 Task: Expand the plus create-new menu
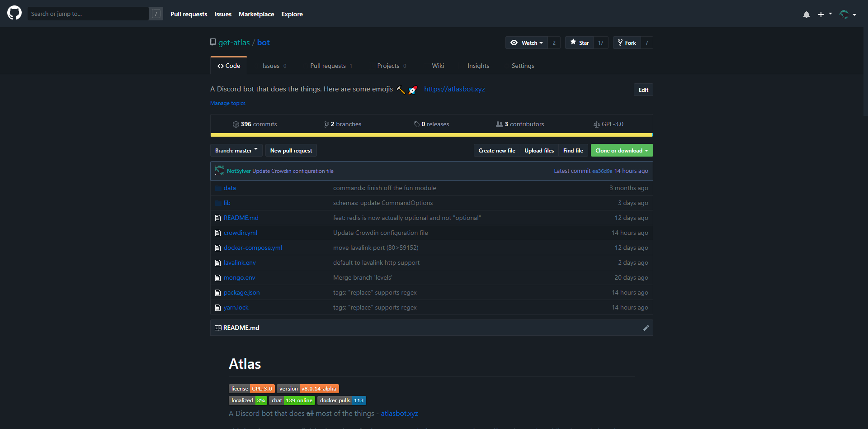point(825,14)
